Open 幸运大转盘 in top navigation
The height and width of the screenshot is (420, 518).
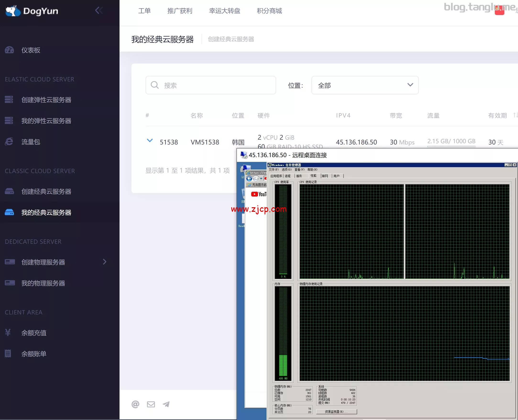tap(224, 11)
